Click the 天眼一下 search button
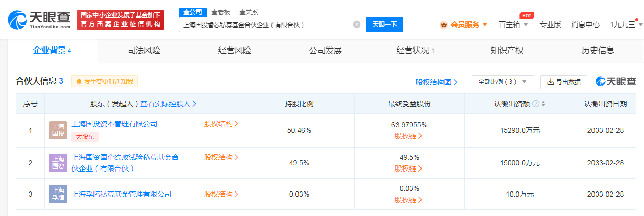644x216 pixels. (385, 24)
